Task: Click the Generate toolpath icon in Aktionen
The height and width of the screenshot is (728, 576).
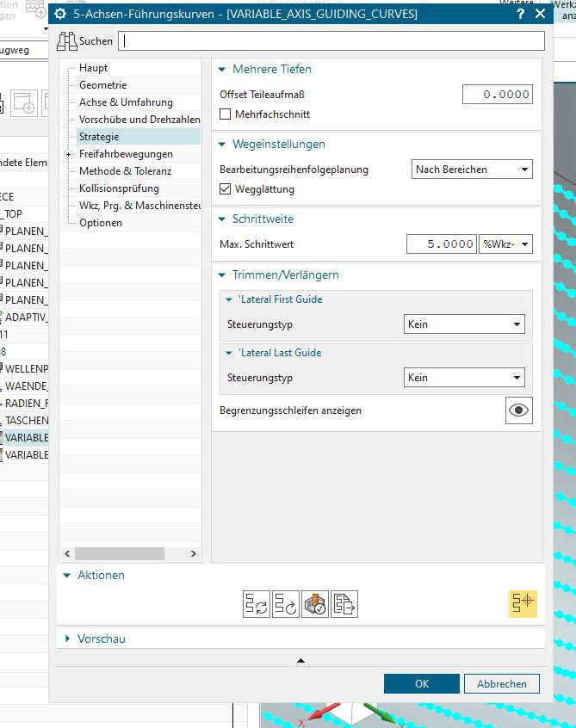Action: coord(256,604)
